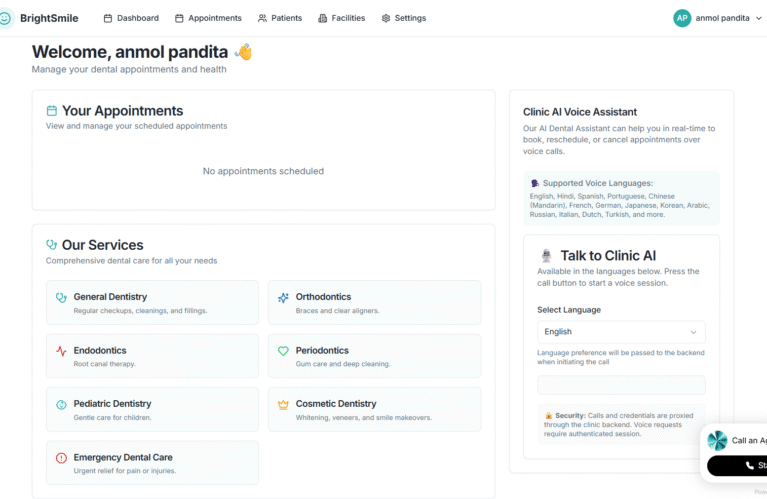Click the Periodontics heart icon
The image size is (767, 499).
pyautogui.click(x=283, y=351)
